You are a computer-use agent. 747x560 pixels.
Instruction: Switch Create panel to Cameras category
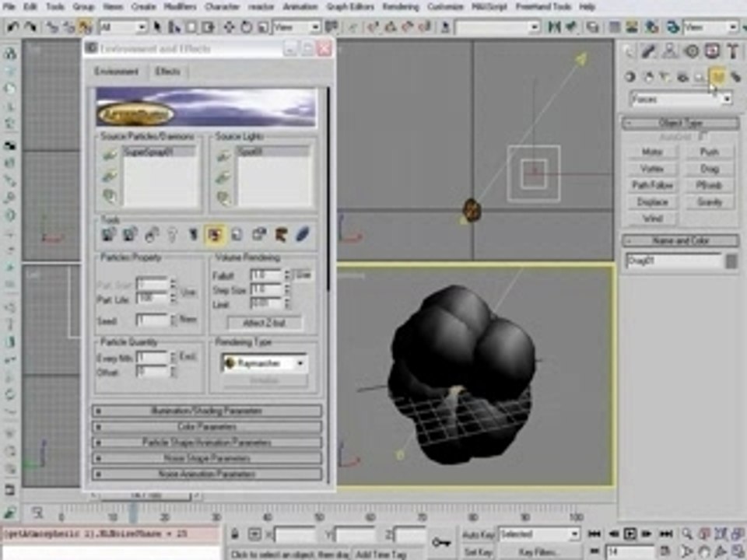tap(683, 77)
